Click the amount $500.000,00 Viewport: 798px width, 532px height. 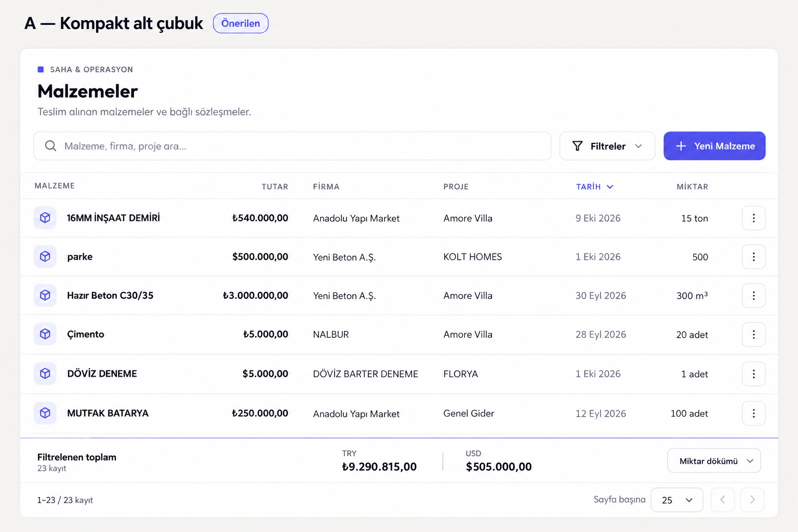pyautogui.click(x=260, y=257)
